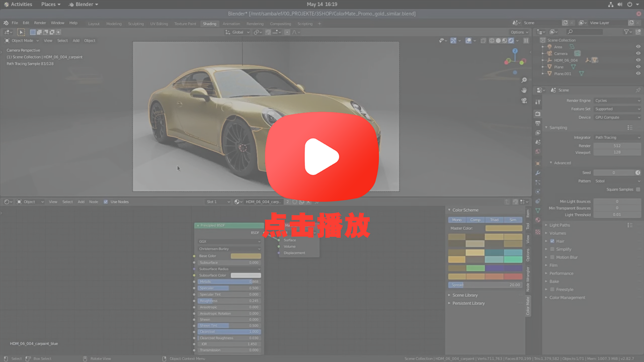Screen dimensions: 644x362
Task: Open the Object Mode dropdown
Action: (x=22, y=41)
